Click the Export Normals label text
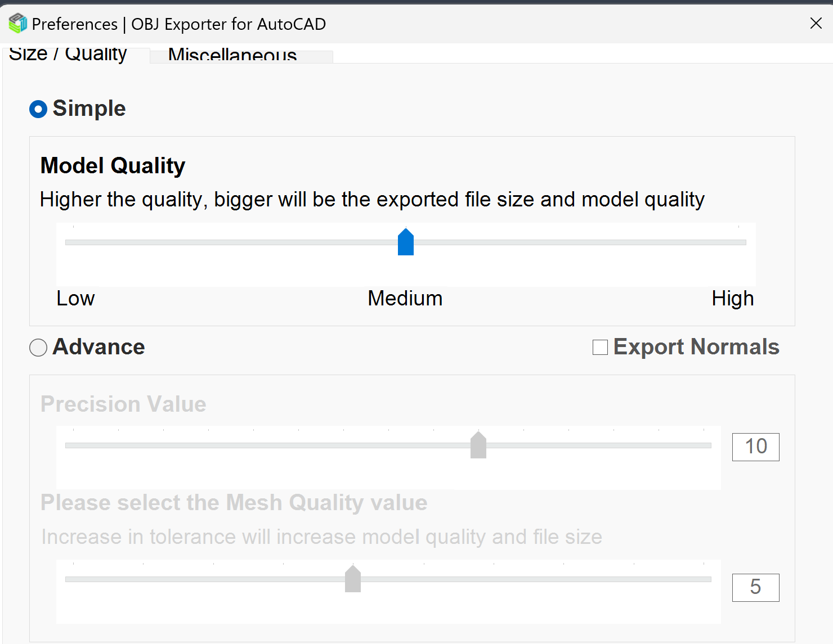This screenshot has width=833, height=644. pyautogui.click(x=696, y=347)
